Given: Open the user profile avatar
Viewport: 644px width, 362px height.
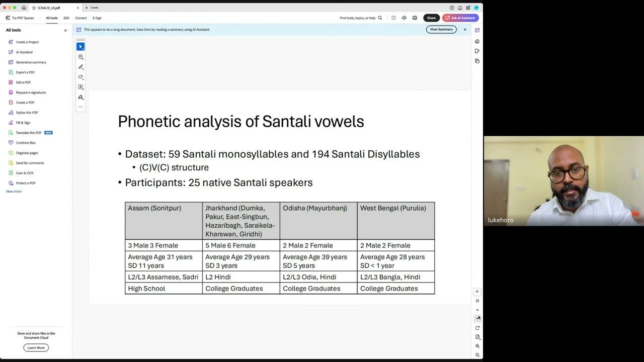Looking at the screenshot, I should coord(476,8).
